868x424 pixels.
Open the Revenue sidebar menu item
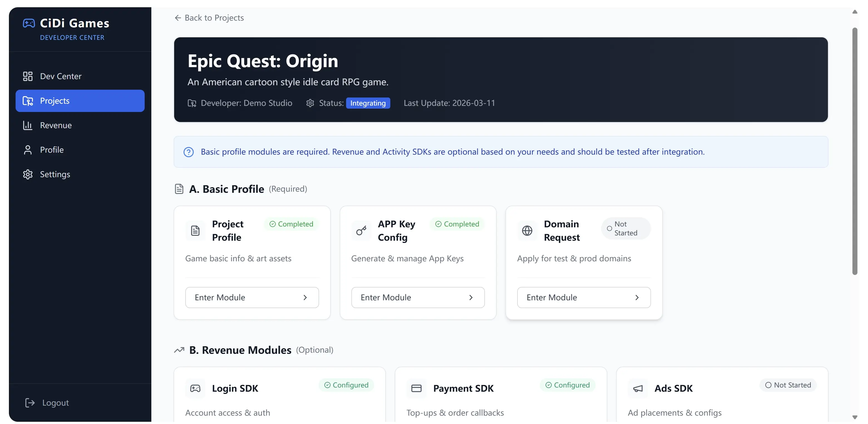click(56, 125)
